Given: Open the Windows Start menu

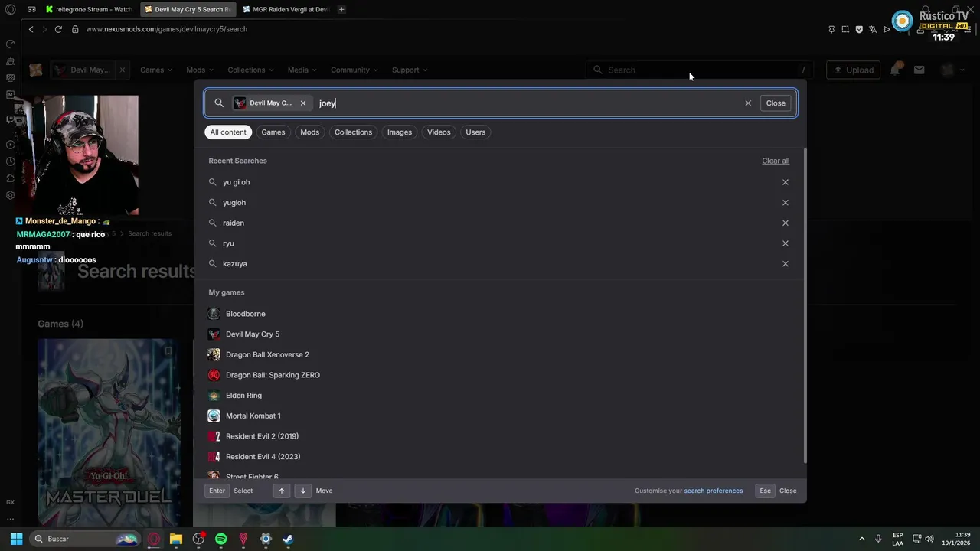Looking at the screenshot, I should click(x=16, y=539).
